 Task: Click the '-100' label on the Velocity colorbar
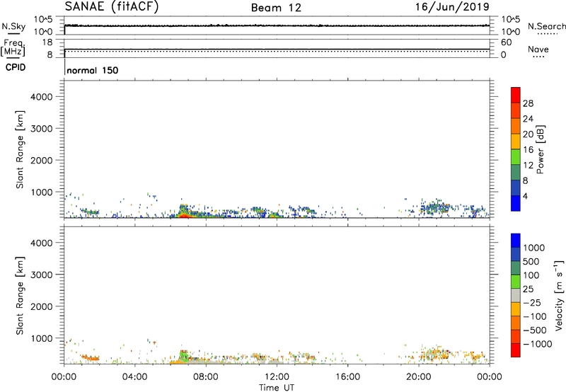[535, 316]
